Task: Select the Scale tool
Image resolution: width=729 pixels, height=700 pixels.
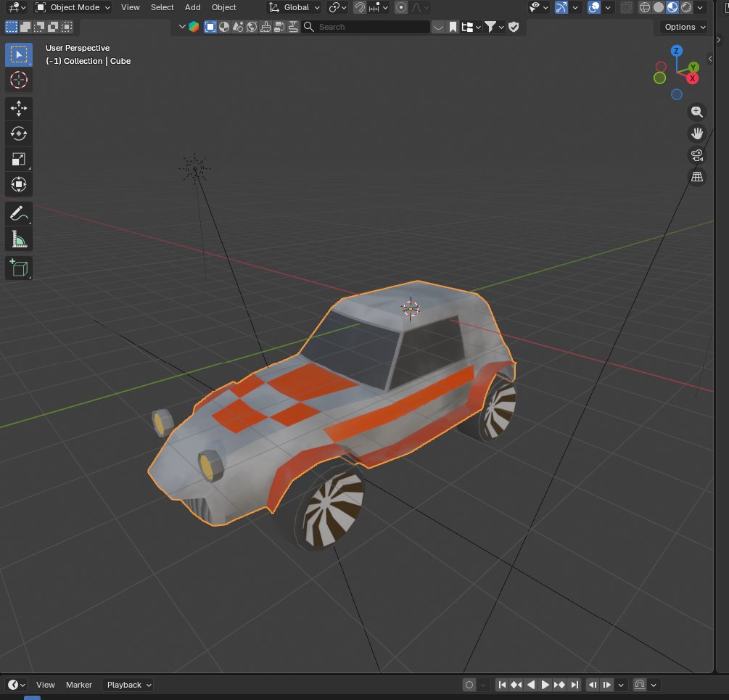Action: [x=19, y=159]
